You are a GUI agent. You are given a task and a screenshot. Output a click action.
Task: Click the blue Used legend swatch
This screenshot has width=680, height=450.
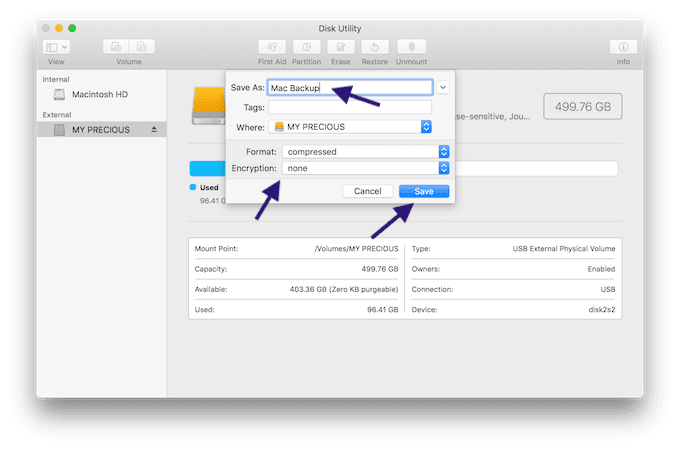(193, 187)
